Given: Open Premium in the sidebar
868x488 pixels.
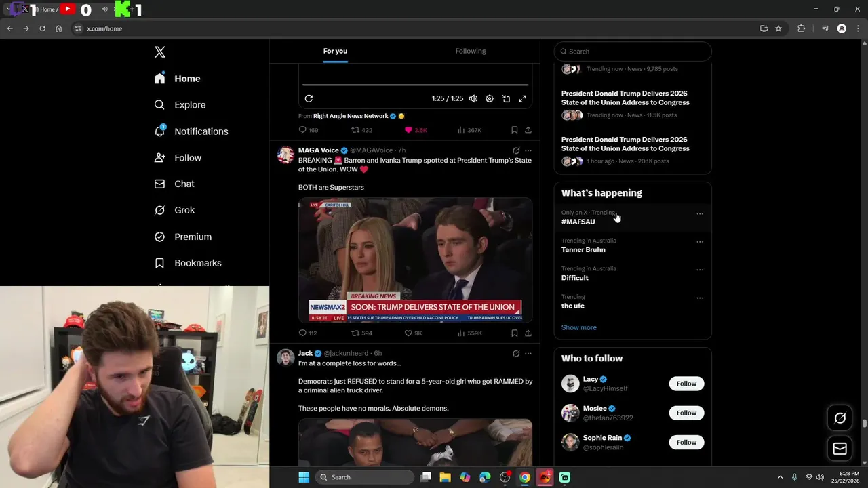Looking at the screenshot, I should [183, 237].
